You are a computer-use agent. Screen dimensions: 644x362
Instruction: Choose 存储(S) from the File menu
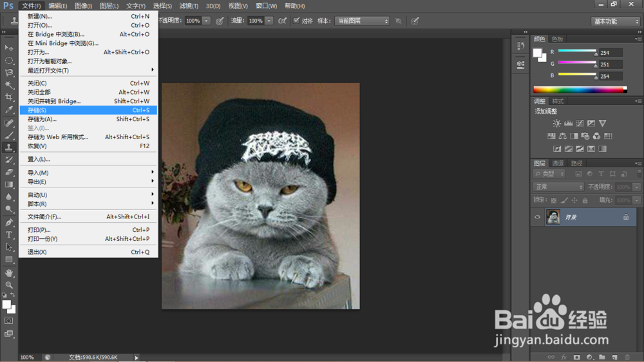click(x=88, y=110)
